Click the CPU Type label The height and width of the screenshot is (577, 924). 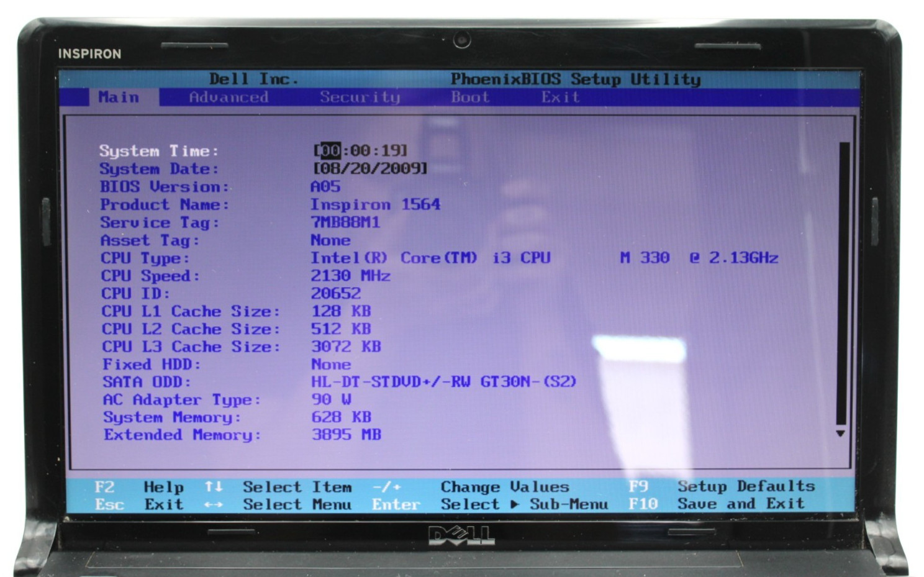click(145, 258)
